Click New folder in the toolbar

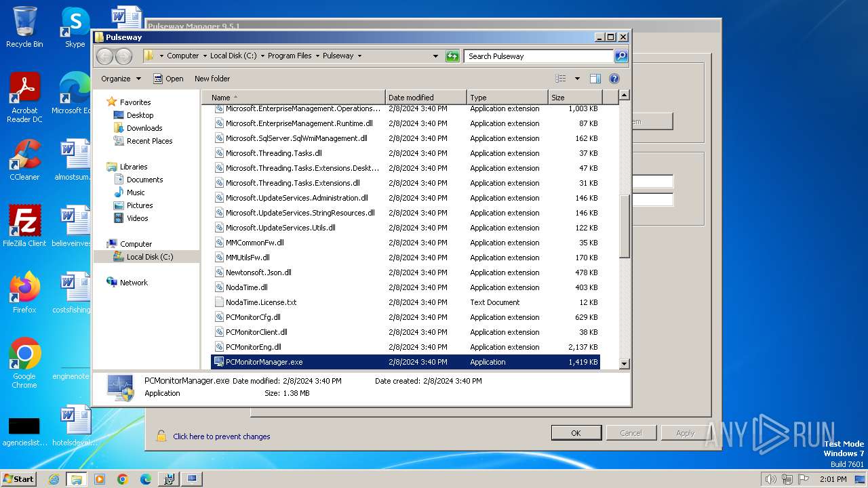(x=212, y=79)
